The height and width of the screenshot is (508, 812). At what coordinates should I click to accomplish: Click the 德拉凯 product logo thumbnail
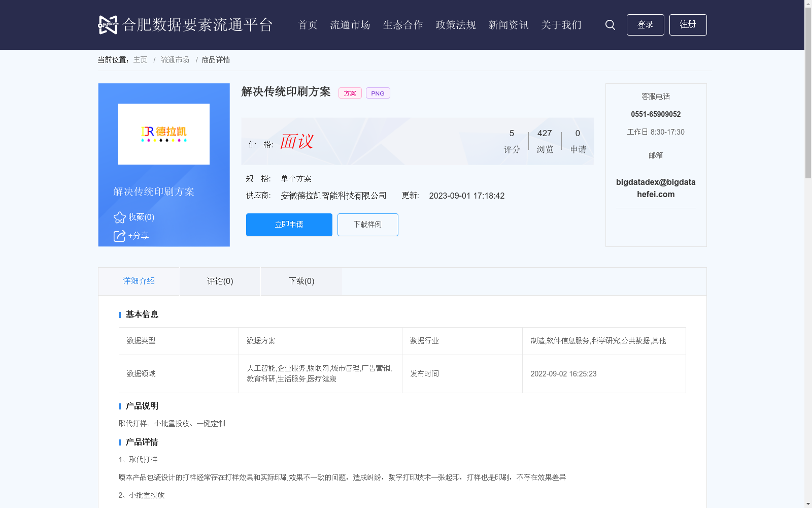pyautogui.click(x=164, y=134)
